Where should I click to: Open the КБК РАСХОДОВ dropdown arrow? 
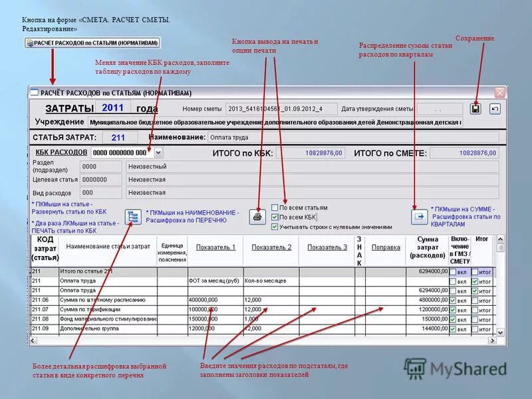pyautogui.click(x=158, y=153)
